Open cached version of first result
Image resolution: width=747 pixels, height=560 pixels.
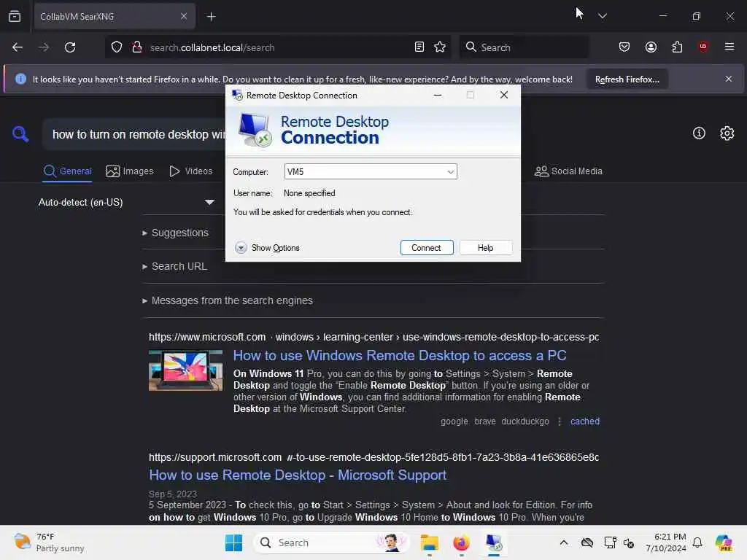click(x=584, y=421)
